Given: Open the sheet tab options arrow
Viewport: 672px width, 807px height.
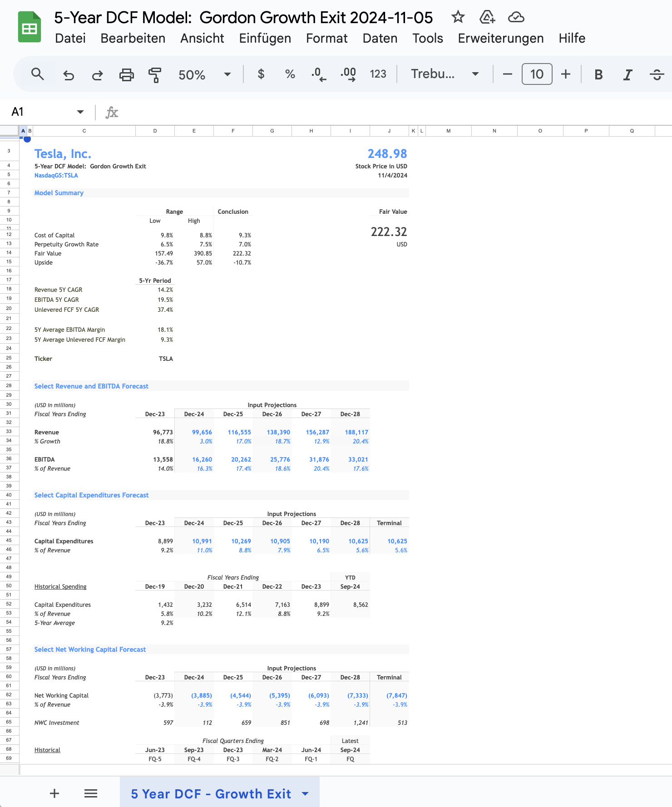Looking at the screenshot, I should (x=306, y=794).
